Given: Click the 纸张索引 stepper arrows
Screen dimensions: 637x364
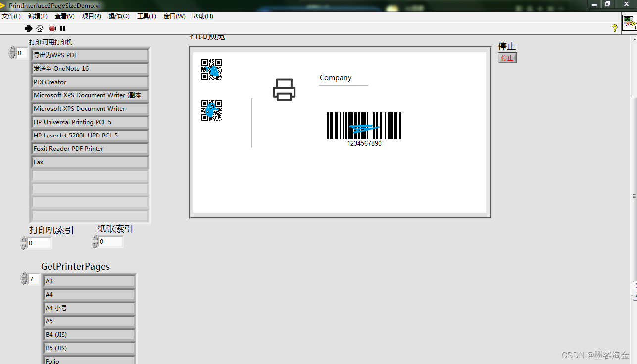Looking at the screenshot, I should coord(95,241).
